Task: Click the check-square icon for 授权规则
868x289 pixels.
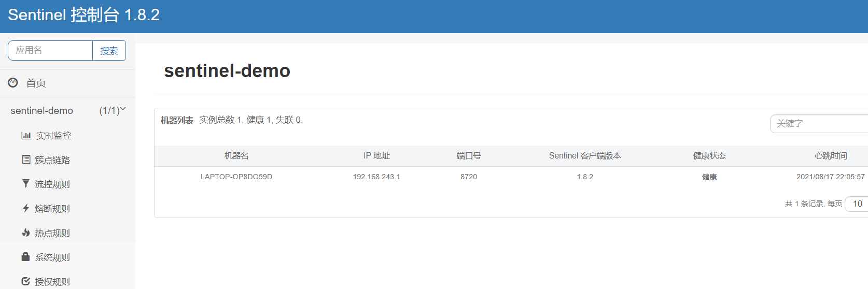Action: tap(26, 281)
